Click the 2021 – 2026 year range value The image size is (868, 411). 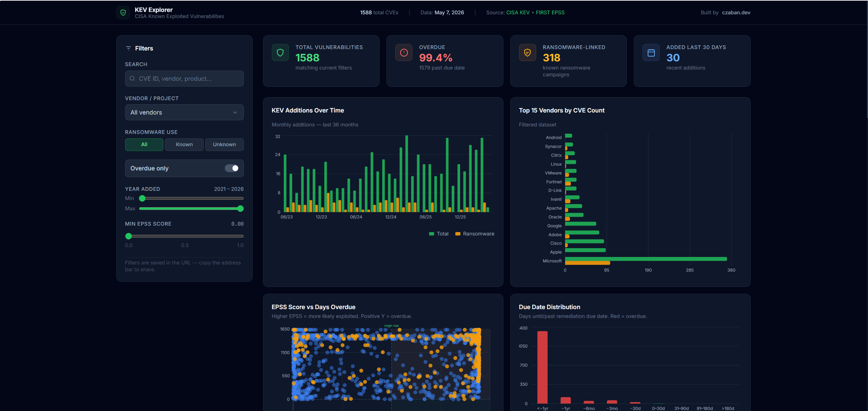[x=229, y=189]
